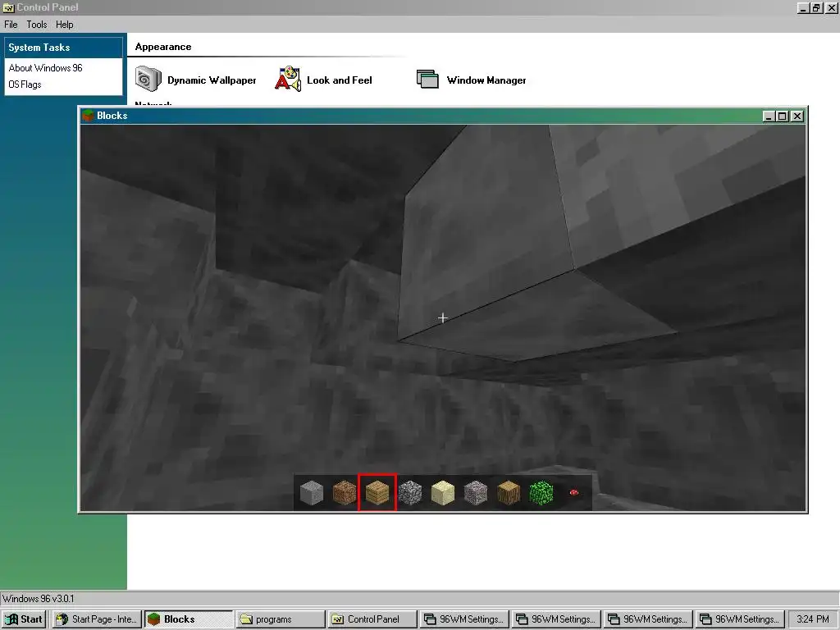Close the Blocks window

[797, 116]
